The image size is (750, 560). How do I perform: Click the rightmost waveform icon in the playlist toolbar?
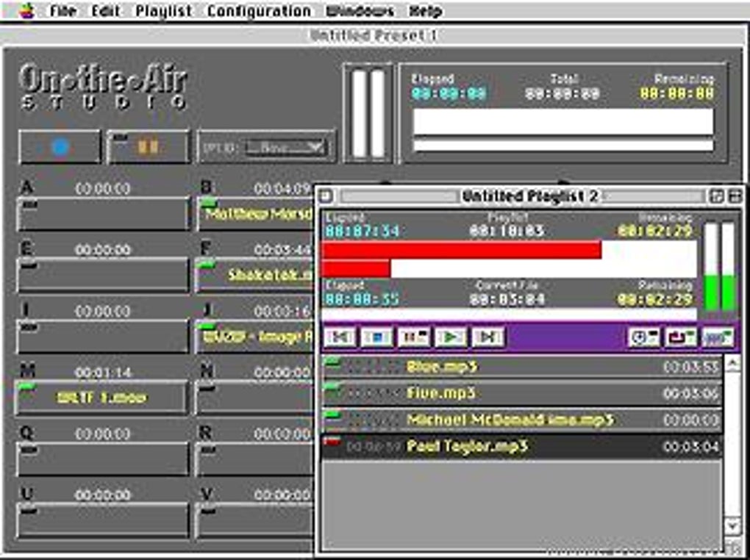pos(717,337)
